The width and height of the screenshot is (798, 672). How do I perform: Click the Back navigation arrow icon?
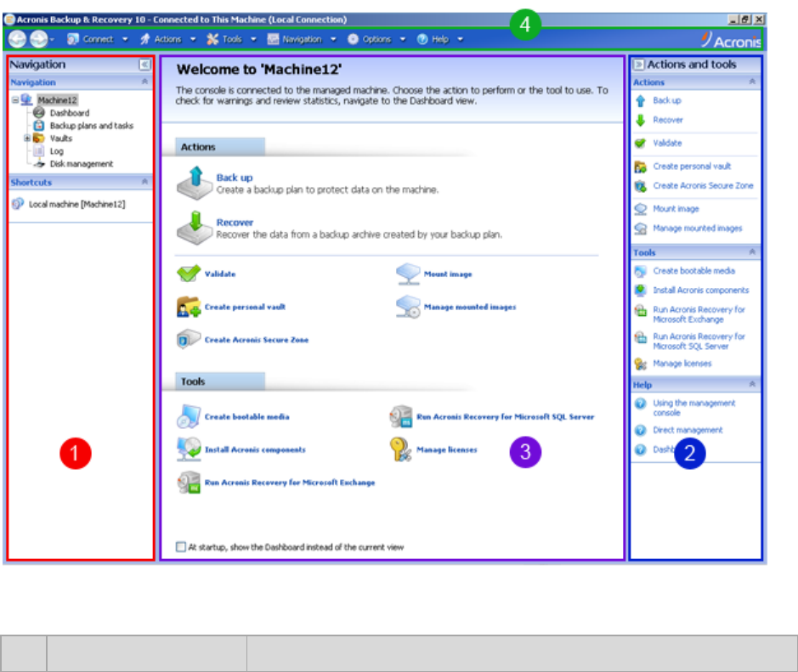click(17, 39)
